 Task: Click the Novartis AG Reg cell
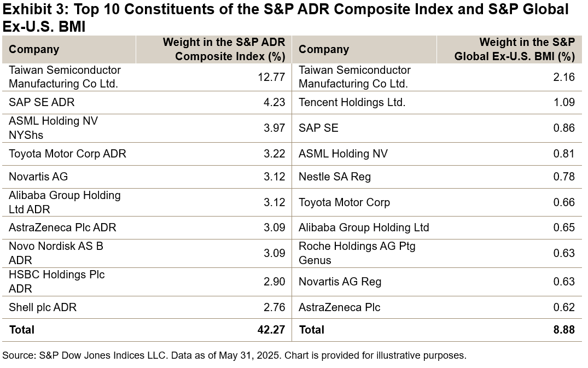(x=340, y=282)
